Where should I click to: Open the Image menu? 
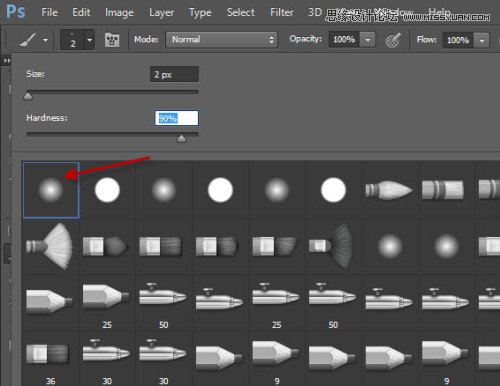coord(119,13)
